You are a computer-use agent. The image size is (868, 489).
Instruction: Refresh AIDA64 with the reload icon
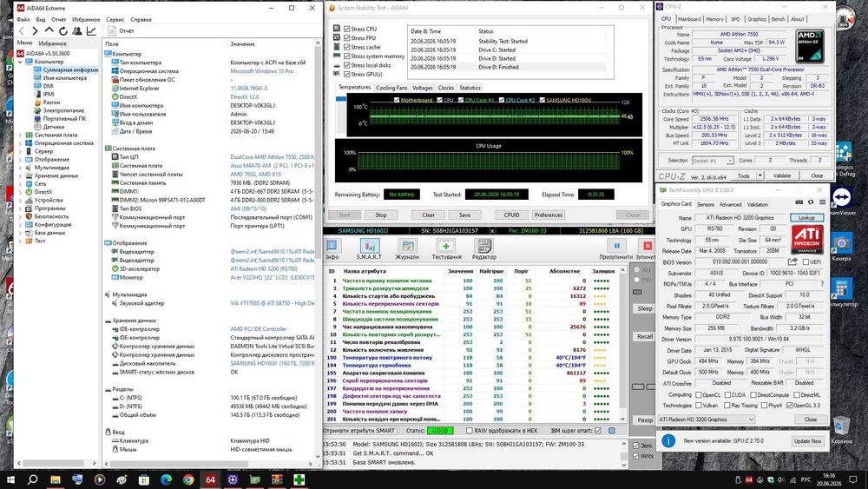pyautogui.click(x=63, y=31)
